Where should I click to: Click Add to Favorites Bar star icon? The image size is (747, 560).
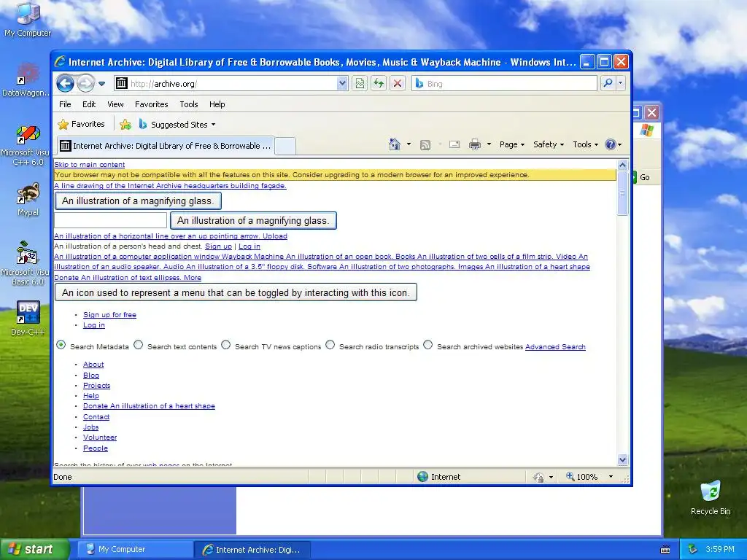(125, 125)
